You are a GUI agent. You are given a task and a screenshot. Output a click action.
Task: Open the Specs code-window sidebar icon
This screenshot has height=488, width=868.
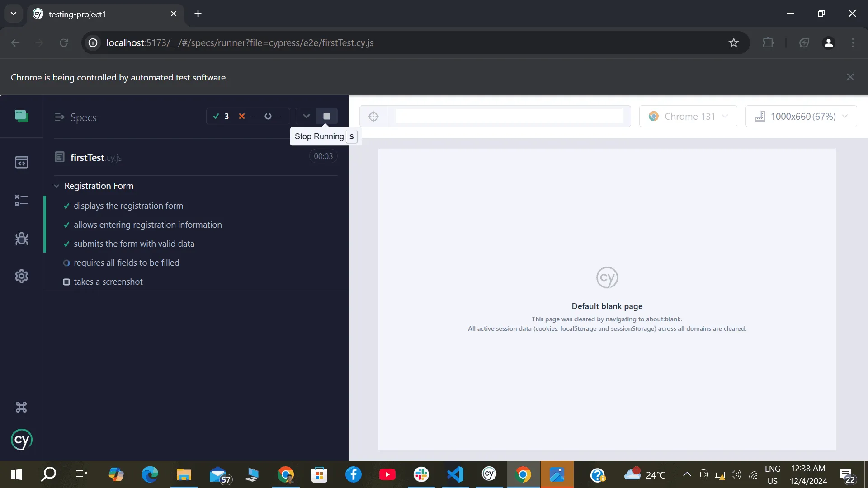[x=21, y=162]
